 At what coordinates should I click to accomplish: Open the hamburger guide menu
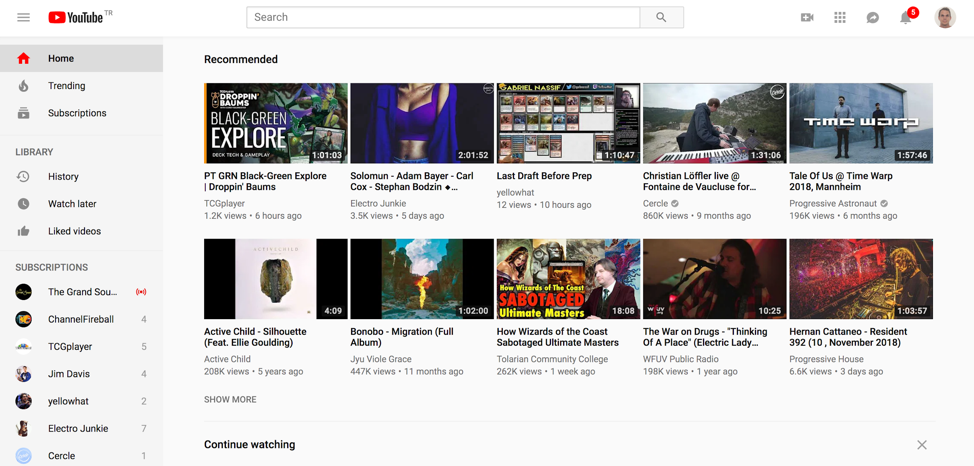(24, 17)
